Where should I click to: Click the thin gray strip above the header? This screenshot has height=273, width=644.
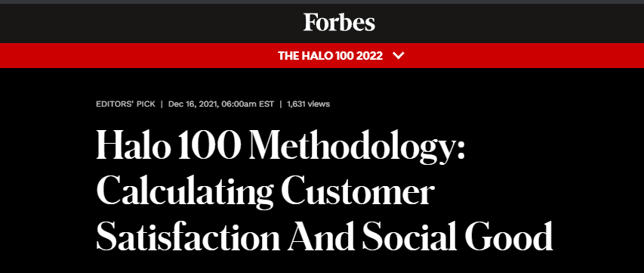[x=322, y=2]
